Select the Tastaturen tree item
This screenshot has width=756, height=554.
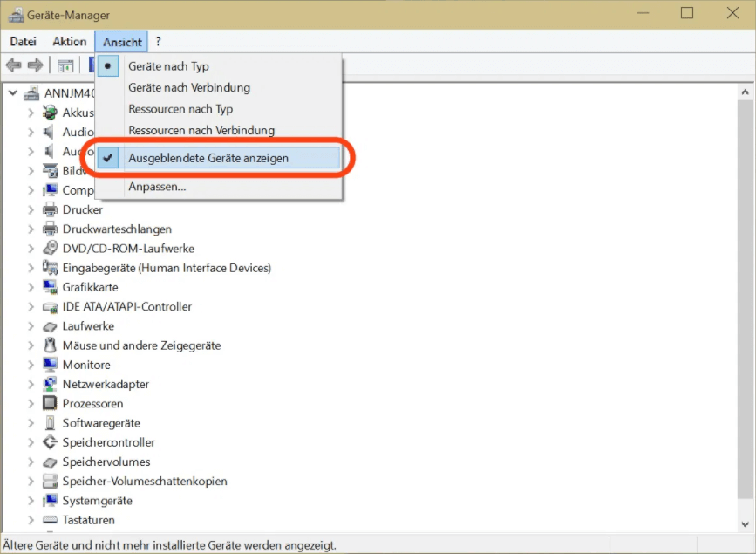click(88, 520)
